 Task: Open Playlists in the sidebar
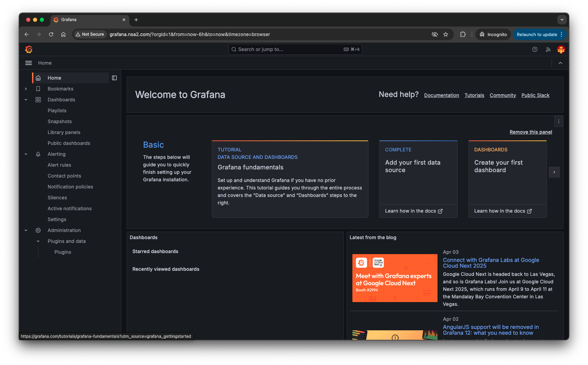point(57,111)
